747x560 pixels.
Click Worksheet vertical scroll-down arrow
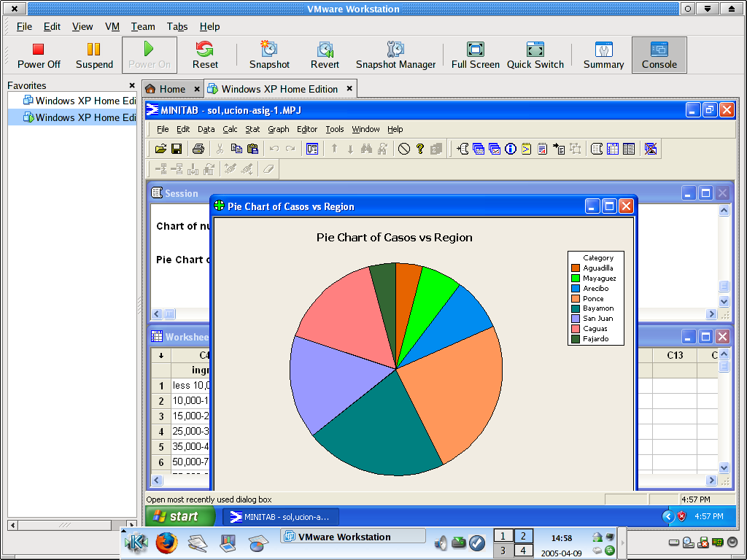coord(724,467)
